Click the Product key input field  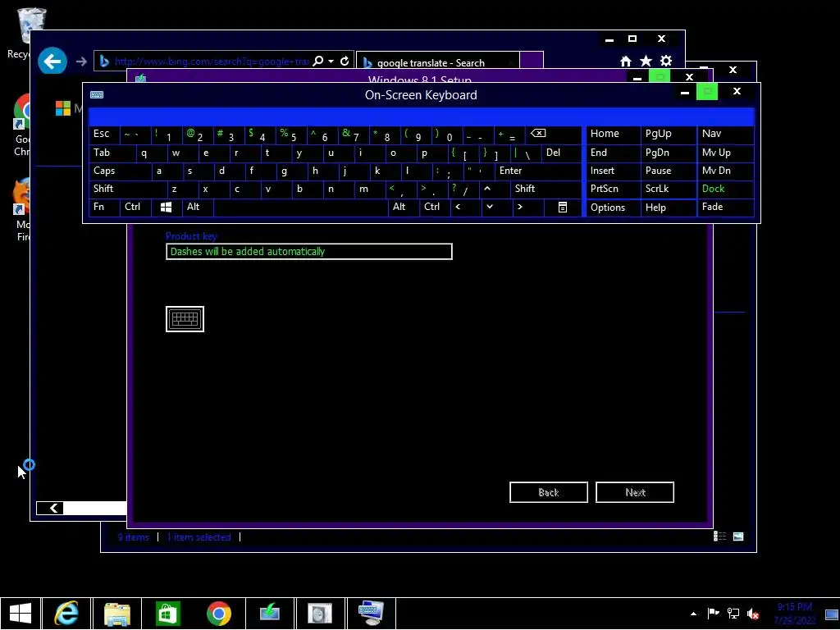(x=309, y=251)
